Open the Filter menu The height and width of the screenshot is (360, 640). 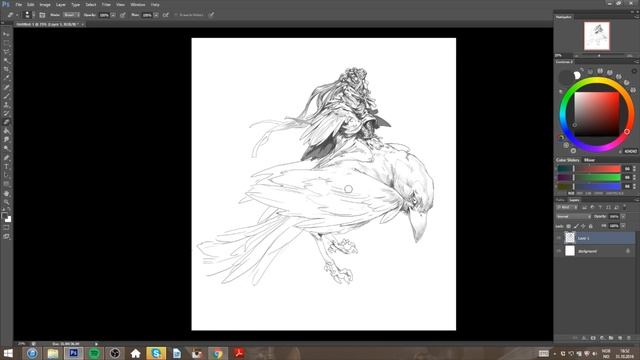pyautogui.click(x=106, y=4)
